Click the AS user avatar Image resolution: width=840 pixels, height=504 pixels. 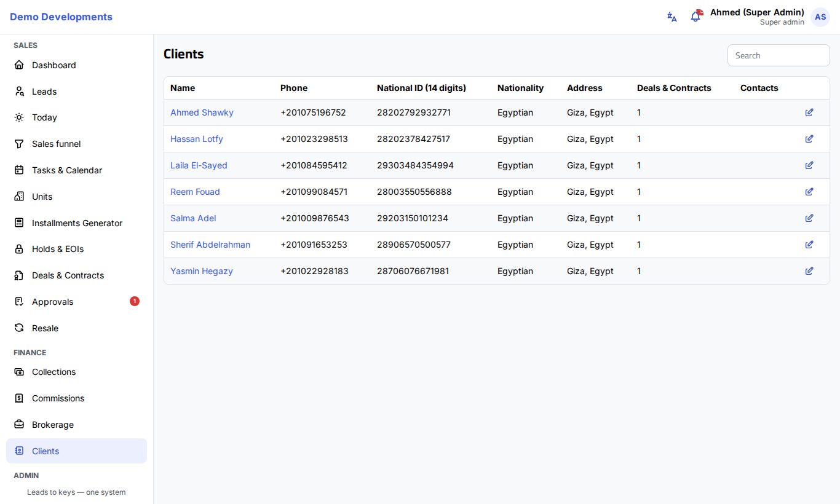(820, 17)
